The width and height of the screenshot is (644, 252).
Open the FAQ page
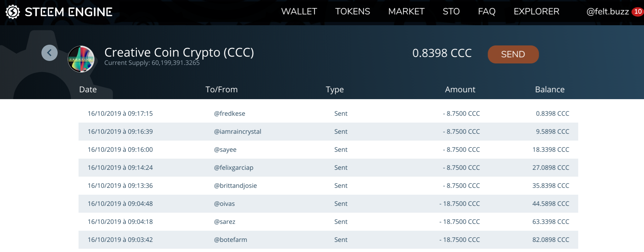[487, 12]
